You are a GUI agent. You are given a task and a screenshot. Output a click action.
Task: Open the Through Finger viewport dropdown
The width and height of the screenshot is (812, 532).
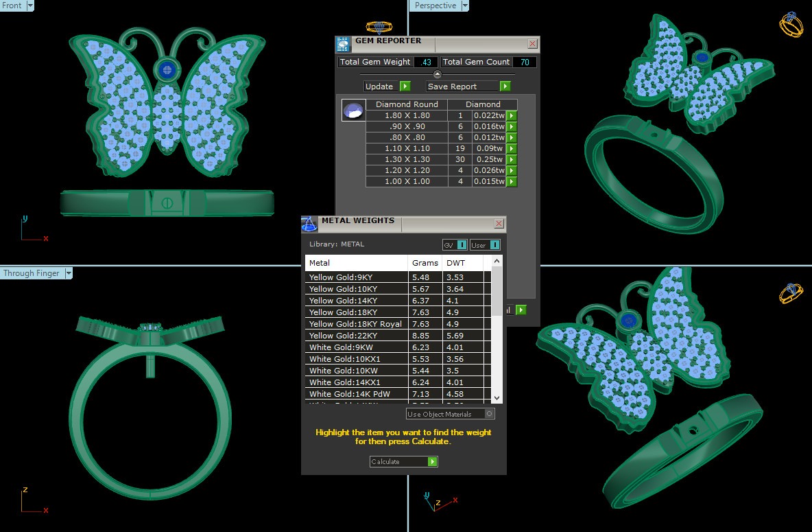pyautogui.click(x=69, y=273)
